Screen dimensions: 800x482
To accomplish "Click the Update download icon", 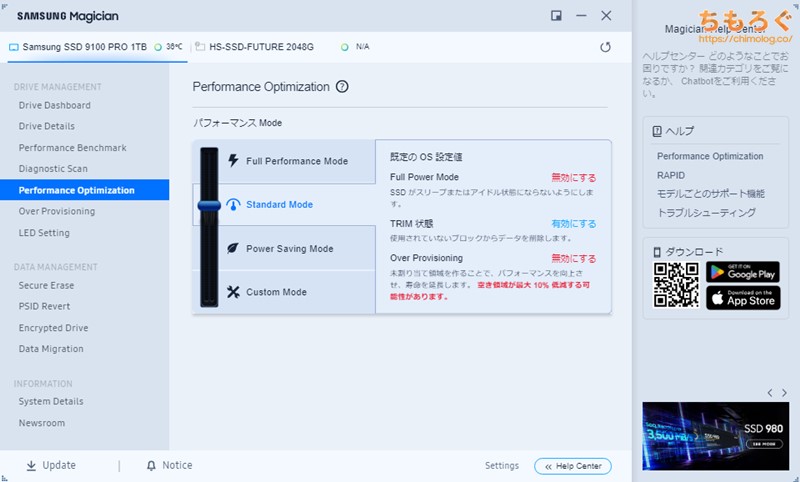I will coord(31,466).
